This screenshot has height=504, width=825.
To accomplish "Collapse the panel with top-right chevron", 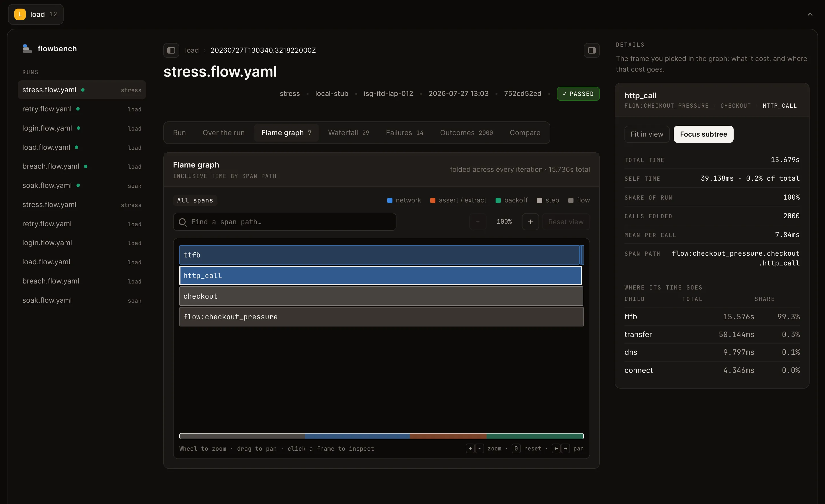I will pos(810,14).
